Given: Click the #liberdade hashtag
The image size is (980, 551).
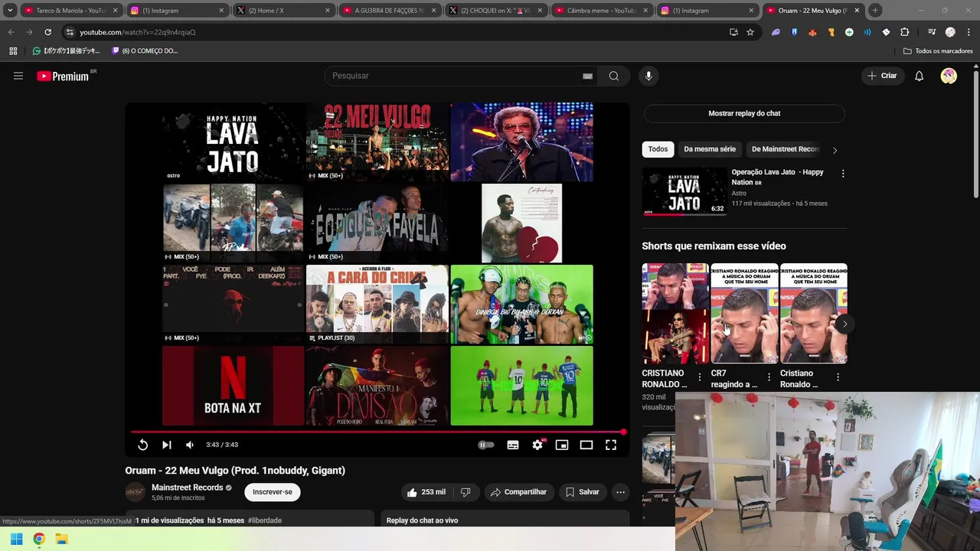Looking at the screenshot, I should pos(265,520).
